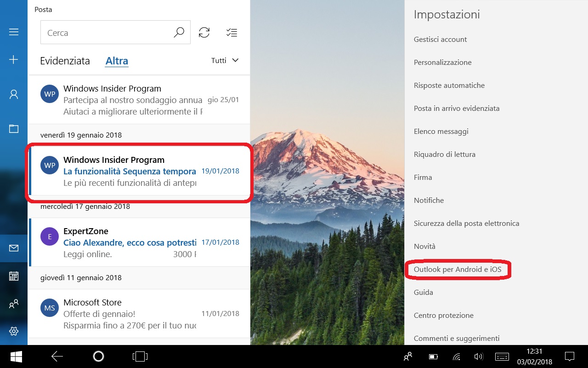Viewport: 588px width, 368px height.
Task: Click the Microsoft Store MS avatar
Action: [x=50, y=308]
